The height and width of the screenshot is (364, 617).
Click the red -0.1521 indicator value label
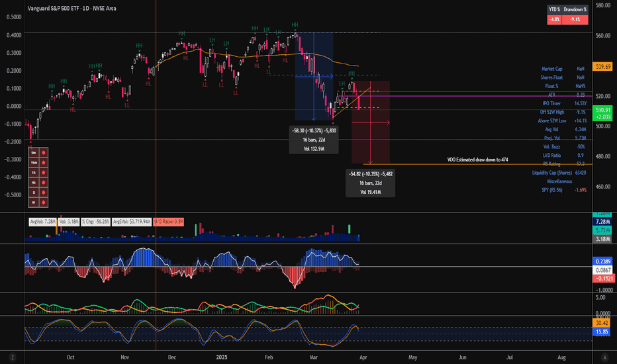tap(603, 278)
